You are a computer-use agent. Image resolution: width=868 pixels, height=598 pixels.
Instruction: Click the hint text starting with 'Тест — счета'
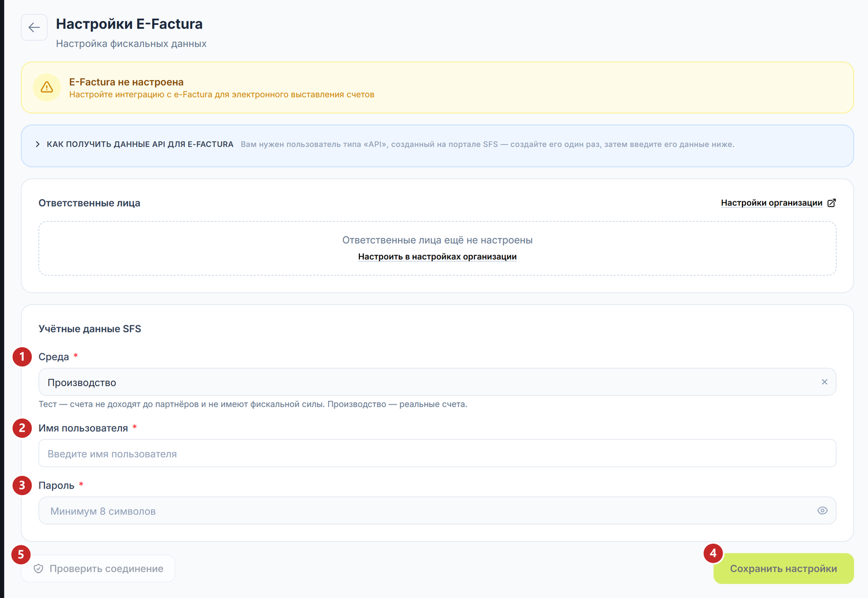click(252, 404)
